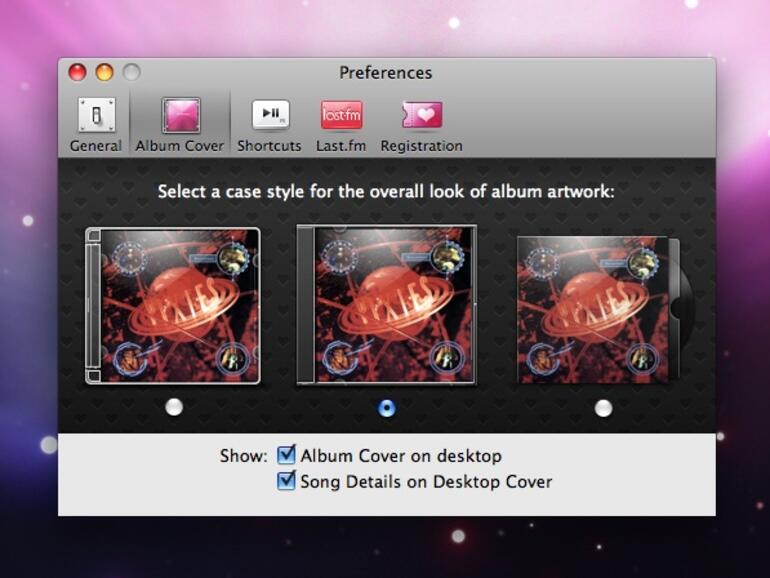This screenshot has width=770, height=578.
Task: Open the Registration heart ticket icon
Action: 422,114
